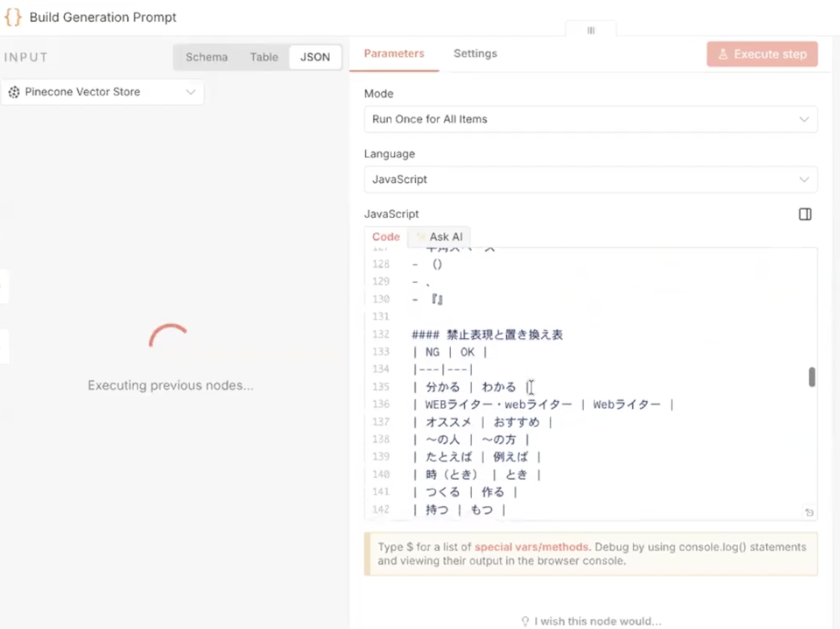This screenshot has height=629, width=840.
Task: Switch input view to Schema
Action: pyautogui.click(x=207, y=57)
